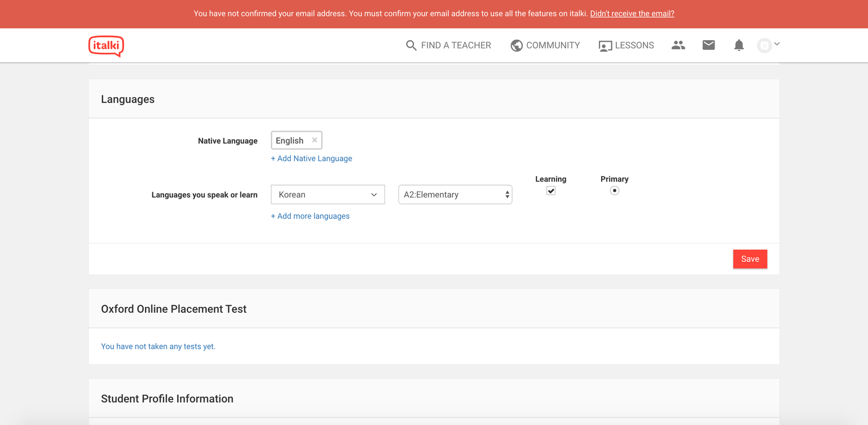Open the A2:Elementary level dropdown
This screenshot has height=425, width=868.
click(455, 195)
